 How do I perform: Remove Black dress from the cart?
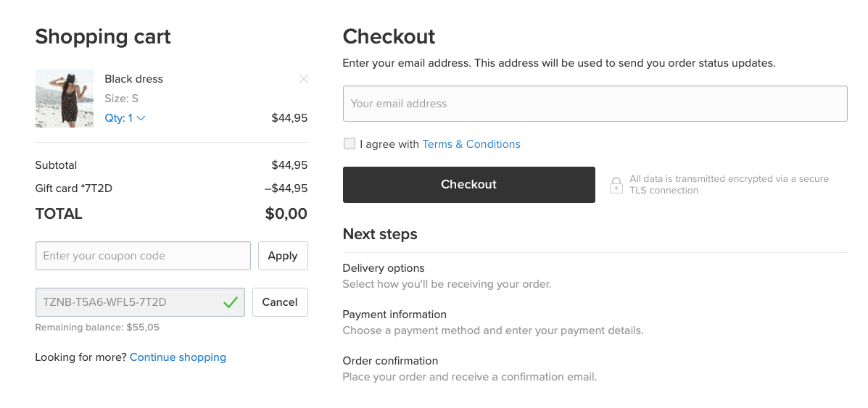click(304, 79)
